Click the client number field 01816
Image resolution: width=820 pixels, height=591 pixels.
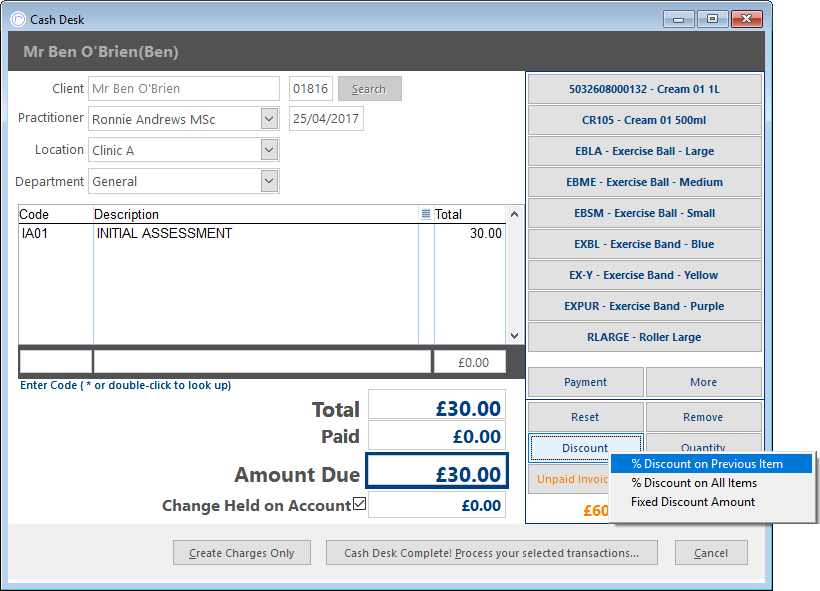pyautogui.click(x=311, y=88)
